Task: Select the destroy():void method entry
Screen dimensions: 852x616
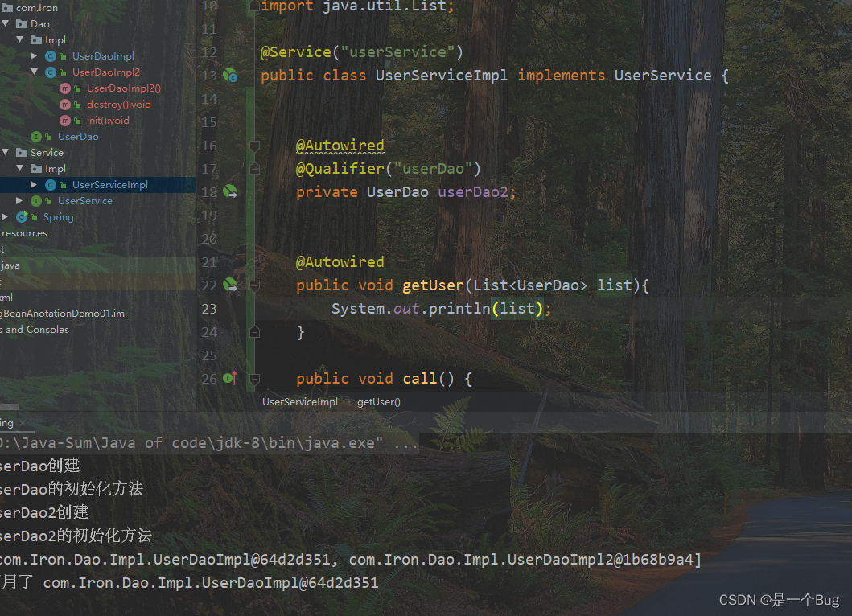Action: pos(119,105)
